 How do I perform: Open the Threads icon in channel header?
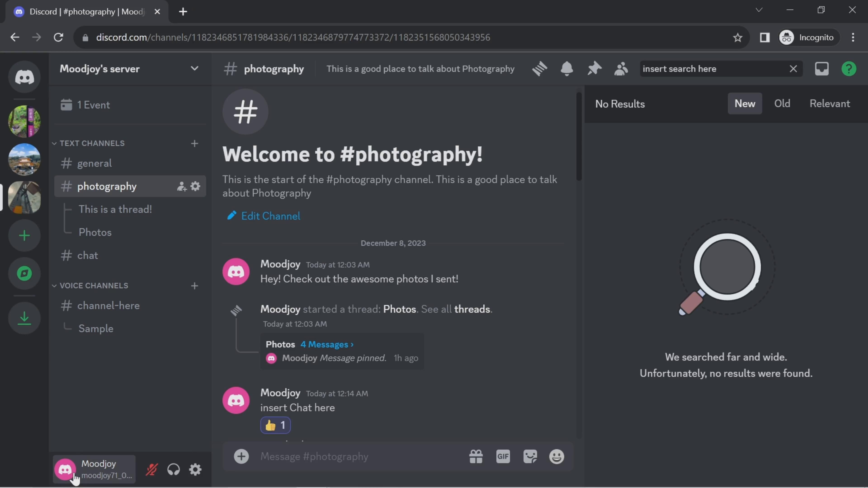coord(540,69)
